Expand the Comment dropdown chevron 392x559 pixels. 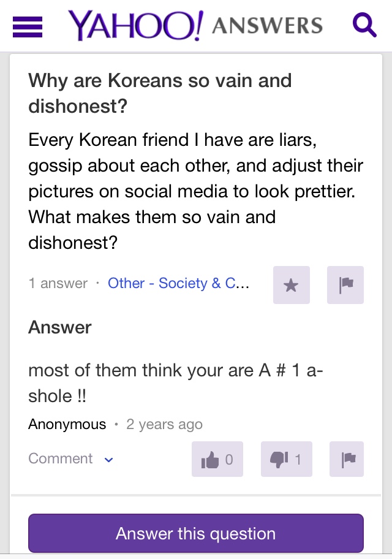(x=108, y=459)
